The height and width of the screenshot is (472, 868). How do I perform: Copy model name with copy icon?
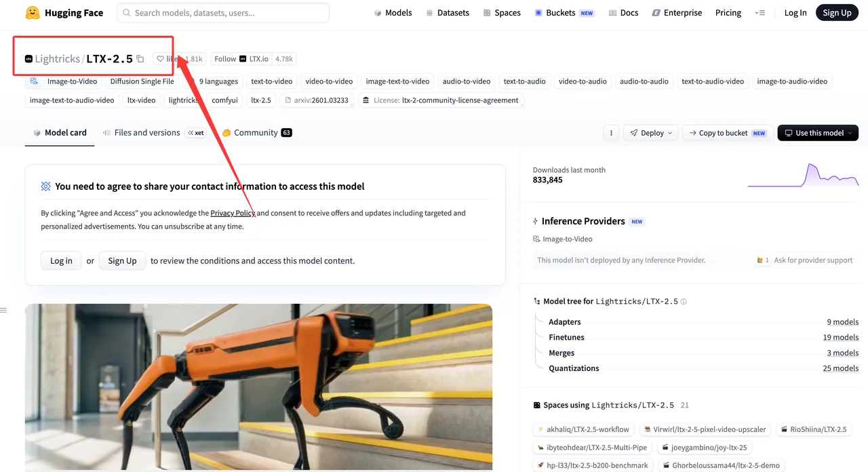[x=140, y=59]
